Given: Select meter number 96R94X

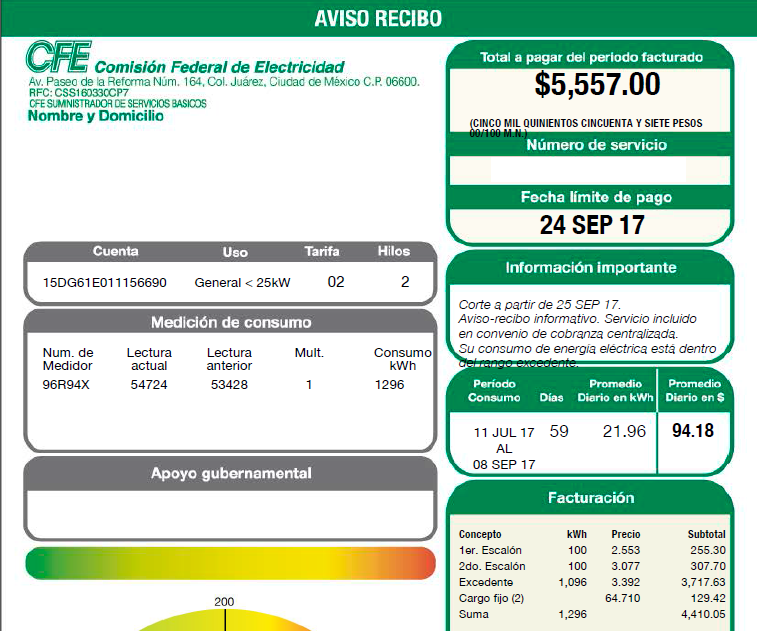Looking at the screenshot, I should 66,385.
